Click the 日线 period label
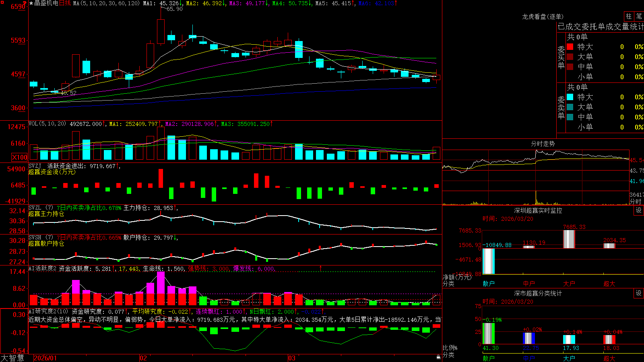The width and height of the screenshot is (644, 362). [x=65, y=3]
